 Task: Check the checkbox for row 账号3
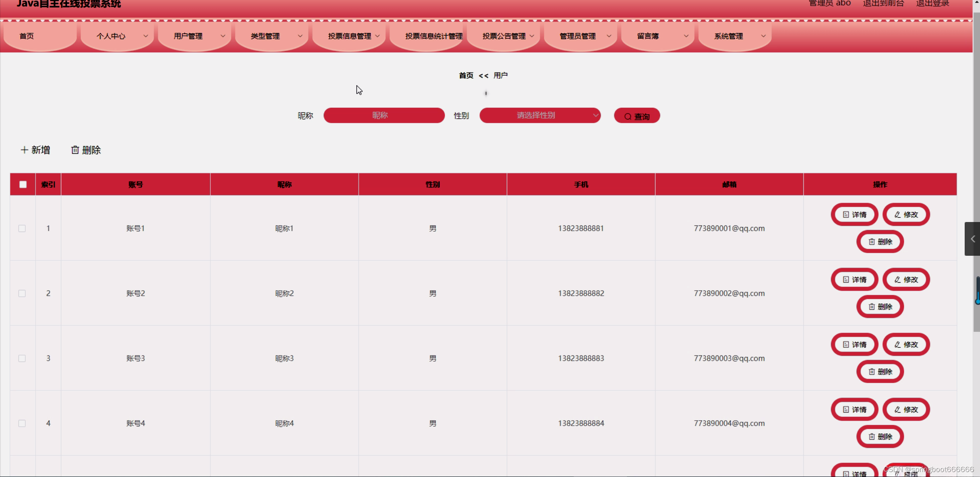(22, 359)
